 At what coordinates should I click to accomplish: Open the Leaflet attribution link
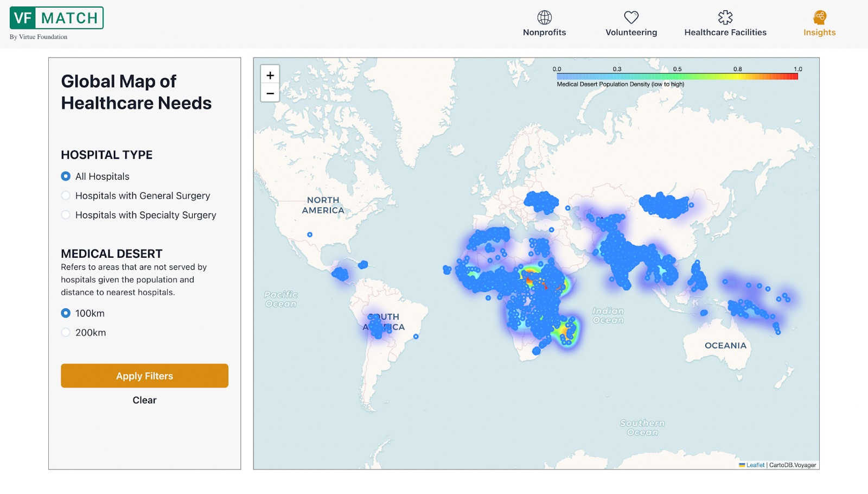tap(754, 465)
